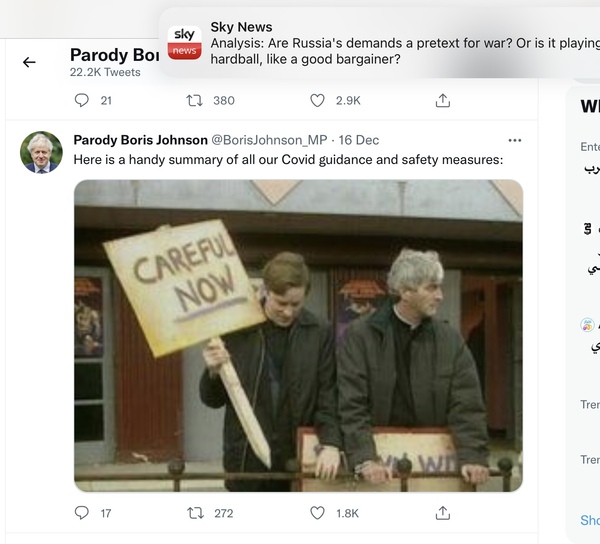Open reply on the tweet with 21 comments
Screen dimensions: 600x544
(82, 100)
